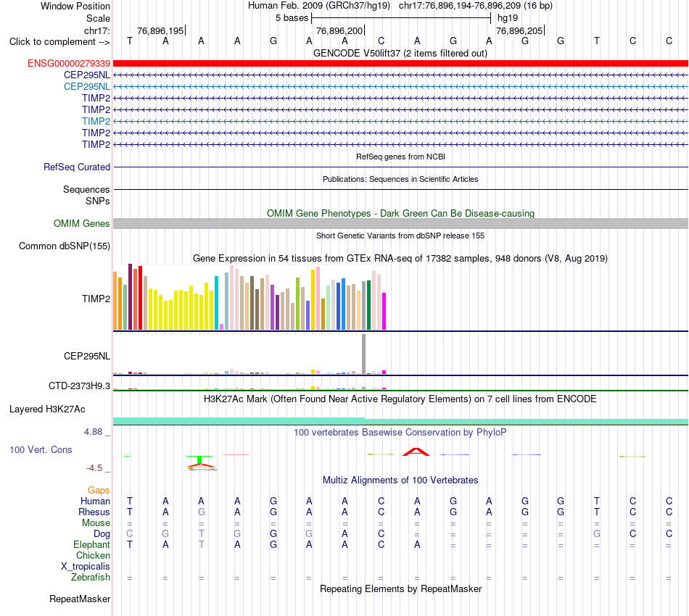Open the H3K27Ac Mark ENCODE track title
Screen dimensions: 689x616
point(400,399)
